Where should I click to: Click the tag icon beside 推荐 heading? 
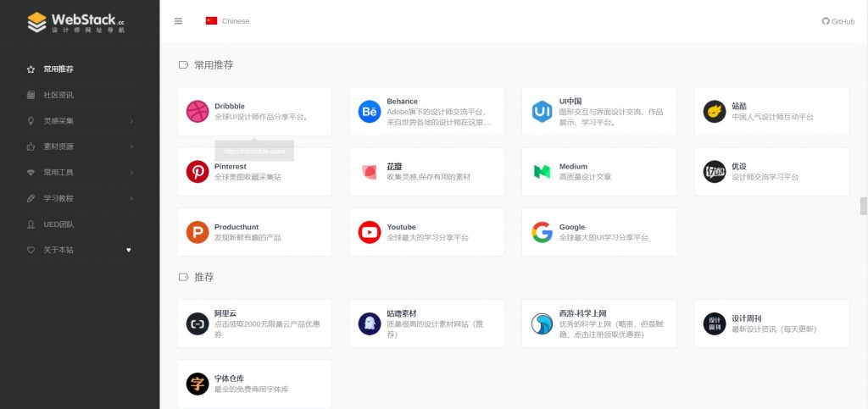click(x=183, y=277)
